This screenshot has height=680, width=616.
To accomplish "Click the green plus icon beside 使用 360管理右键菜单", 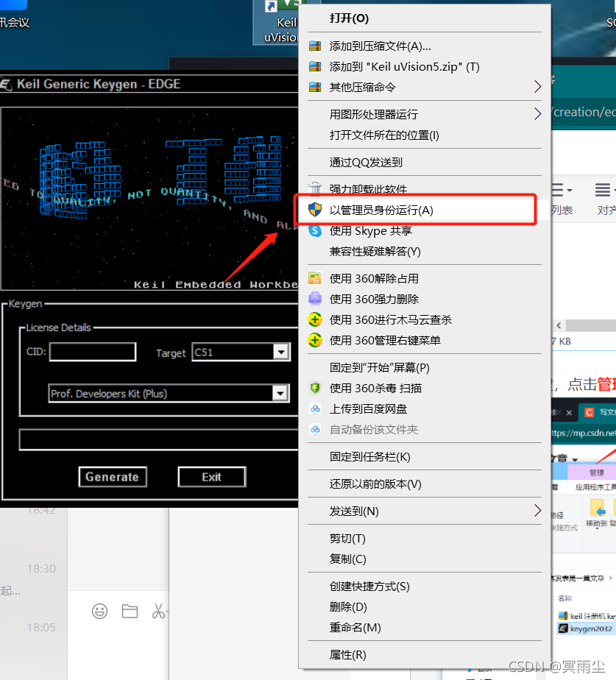I will coord(315,340).
